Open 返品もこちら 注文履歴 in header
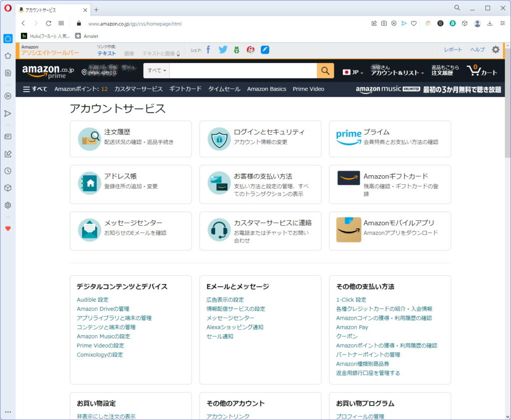Screen dimensions: 511x420 point(445,70)
